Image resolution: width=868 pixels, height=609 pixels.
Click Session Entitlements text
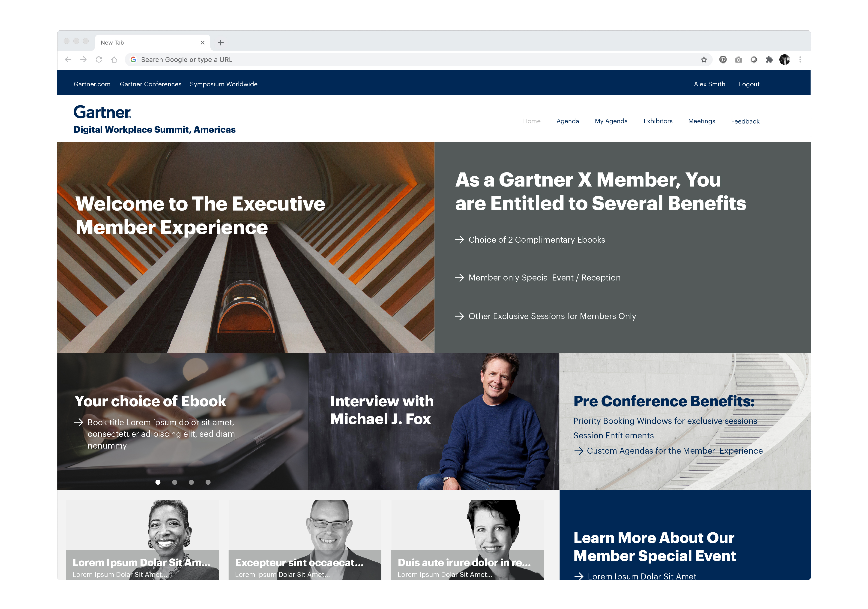tap(613, 436)
